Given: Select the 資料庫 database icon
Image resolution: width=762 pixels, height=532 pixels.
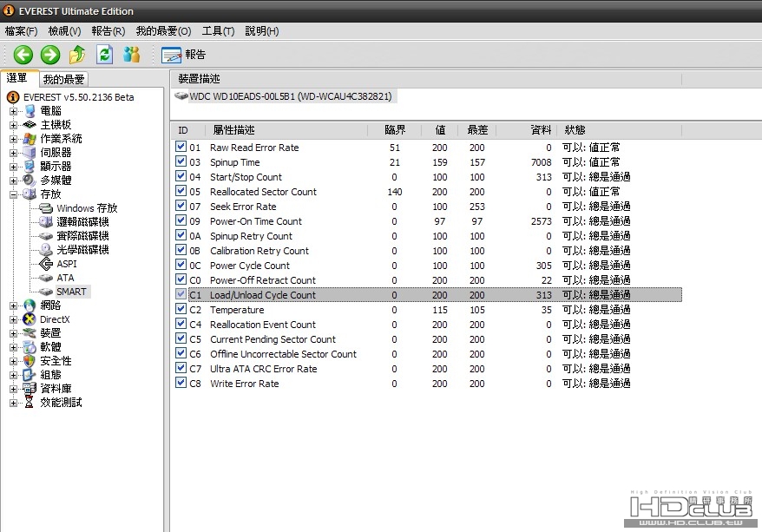Looking at the screenshot, I should pos(30,389).
